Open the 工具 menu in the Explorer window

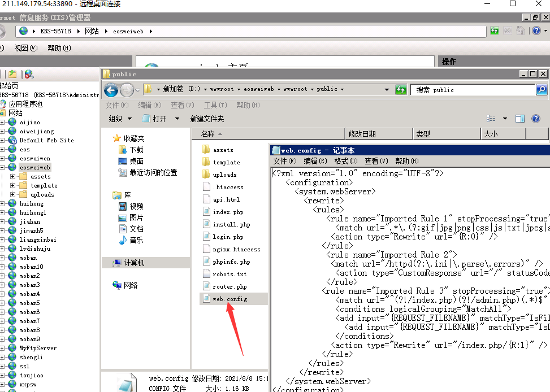coord(215,105)
